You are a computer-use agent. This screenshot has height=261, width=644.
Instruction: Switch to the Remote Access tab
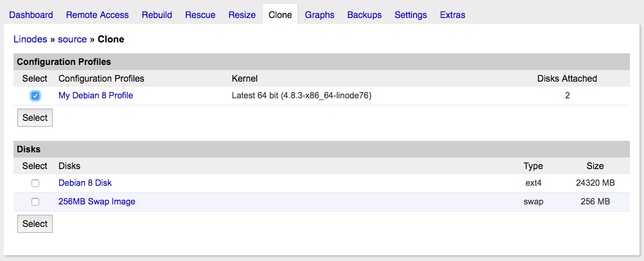(97, 15)
